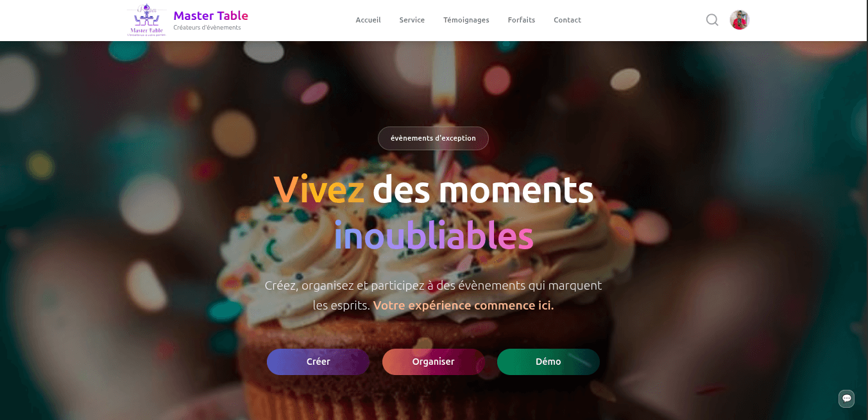The width and height of the screenshot is (868, 420).
Task: Launch the green Démo button
Action: 549,362
